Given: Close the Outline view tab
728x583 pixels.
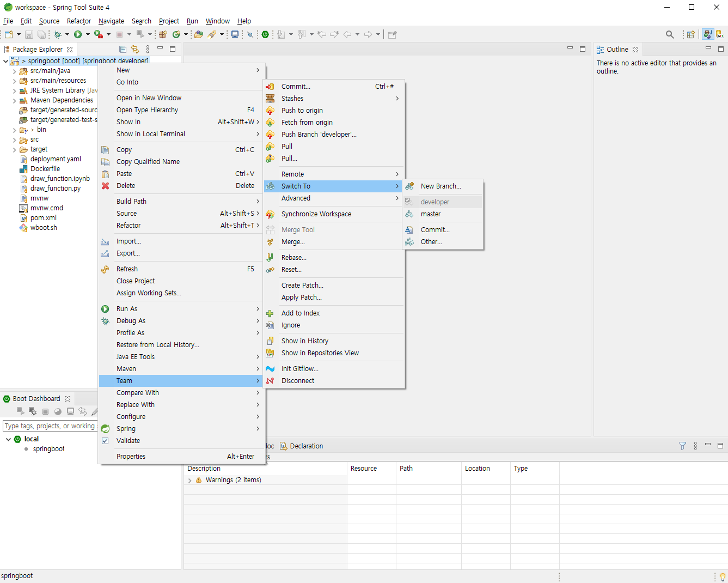Looking at the screenshot, I should pos(635,50).
